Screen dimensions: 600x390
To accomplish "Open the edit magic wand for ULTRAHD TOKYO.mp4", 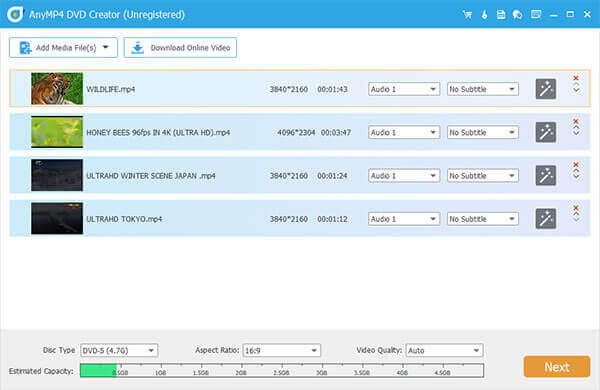I will click(x=546, y=219).
